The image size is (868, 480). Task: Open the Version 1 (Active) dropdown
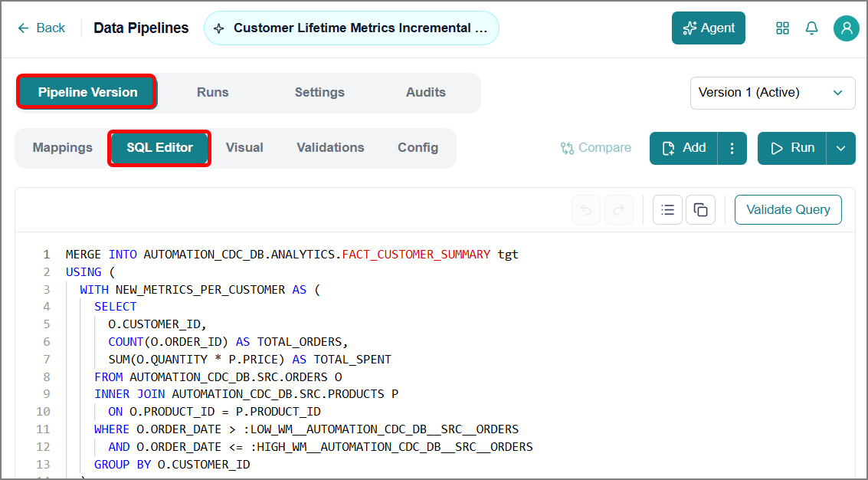[x=772, y=93]
